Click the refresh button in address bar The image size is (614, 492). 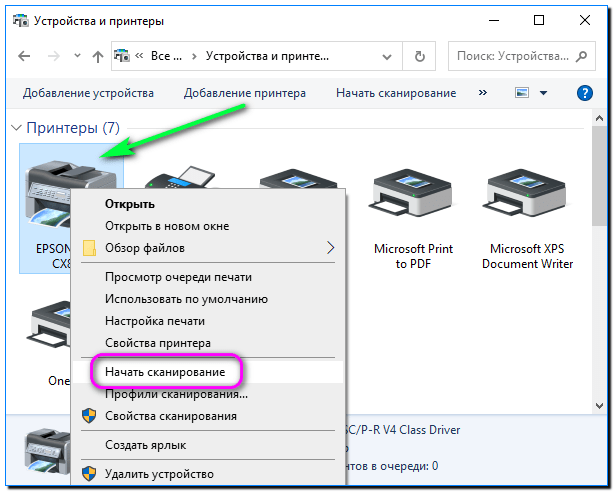point(420,56)
